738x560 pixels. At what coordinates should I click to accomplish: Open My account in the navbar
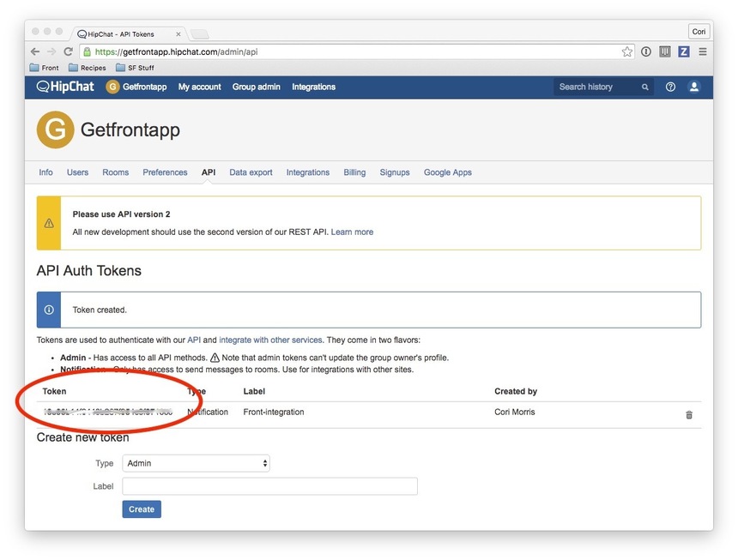(200, 87)
